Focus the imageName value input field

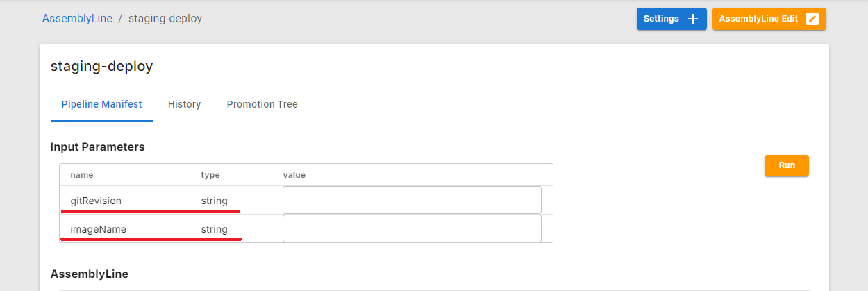pyautogui.click(x=412, y=228)
